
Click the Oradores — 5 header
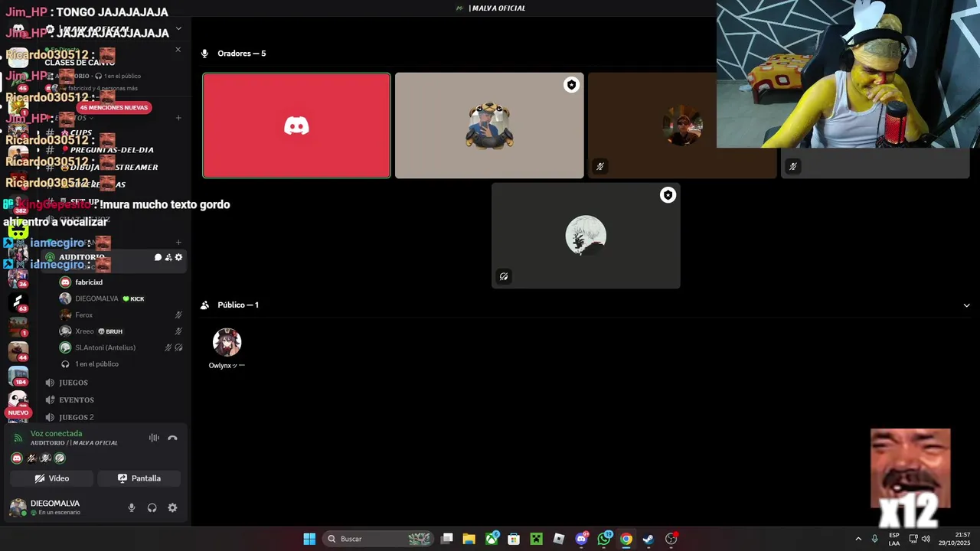click(x=241, y=54)
